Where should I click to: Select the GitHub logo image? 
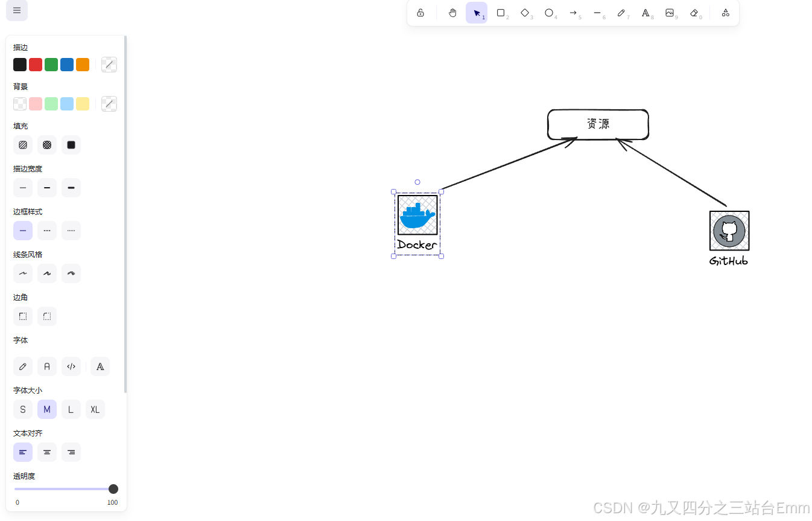(729, 231)
